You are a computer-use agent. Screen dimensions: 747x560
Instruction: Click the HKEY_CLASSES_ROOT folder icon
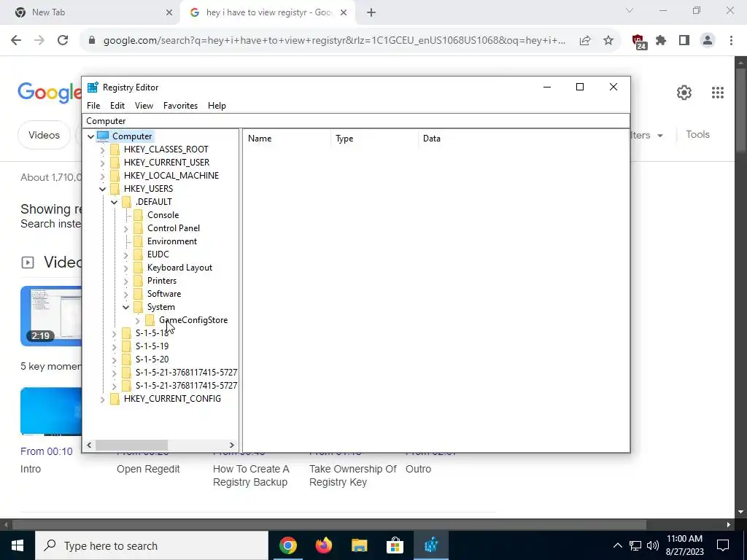115,149
